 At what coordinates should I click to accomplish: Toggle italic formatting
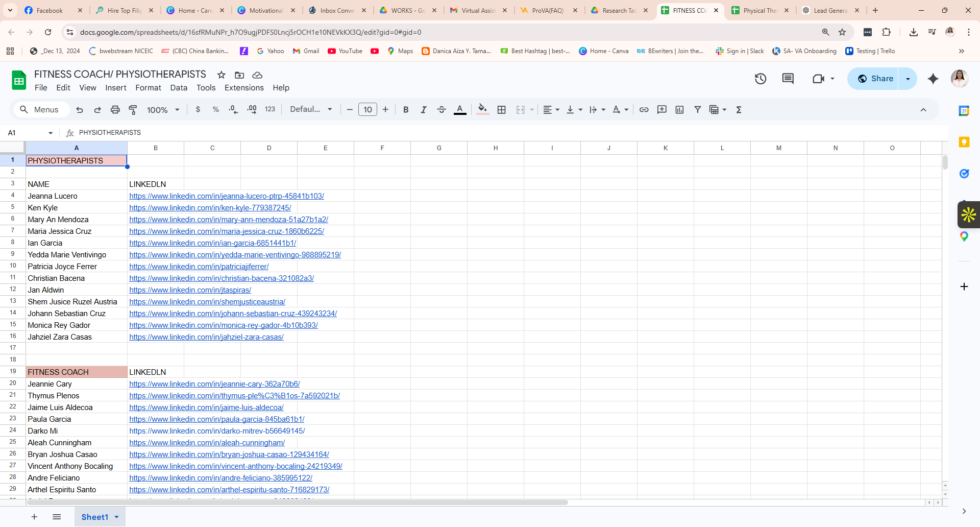(423, 110)
